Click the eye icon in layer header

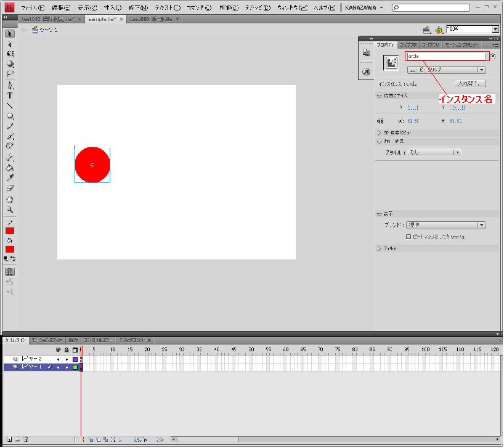pos(58,349)
